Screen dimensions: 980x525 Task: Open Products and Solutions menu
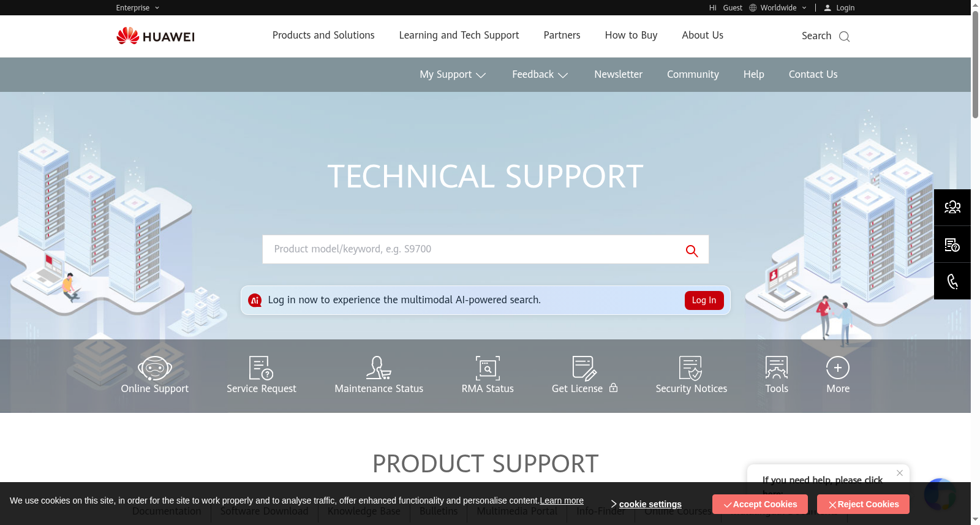click(x=323, y=36)
